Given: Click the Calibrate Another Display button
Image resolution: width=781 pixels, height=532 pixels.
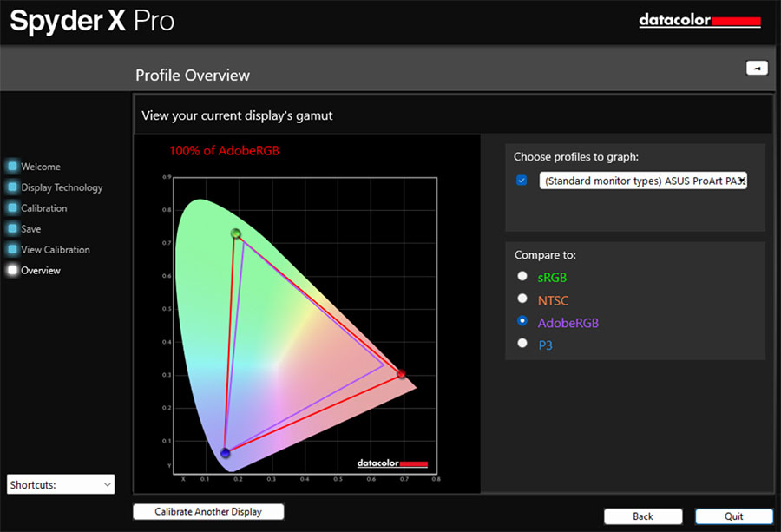Looking at the screenshot, I should click(x=208, y=511).
